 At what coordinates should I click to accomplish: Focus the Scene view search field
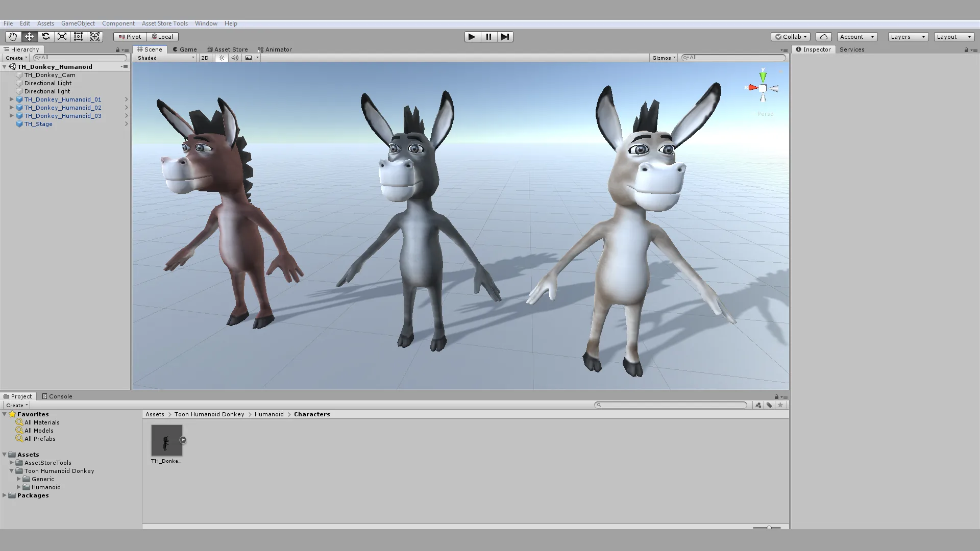click(x=733, y=58)
